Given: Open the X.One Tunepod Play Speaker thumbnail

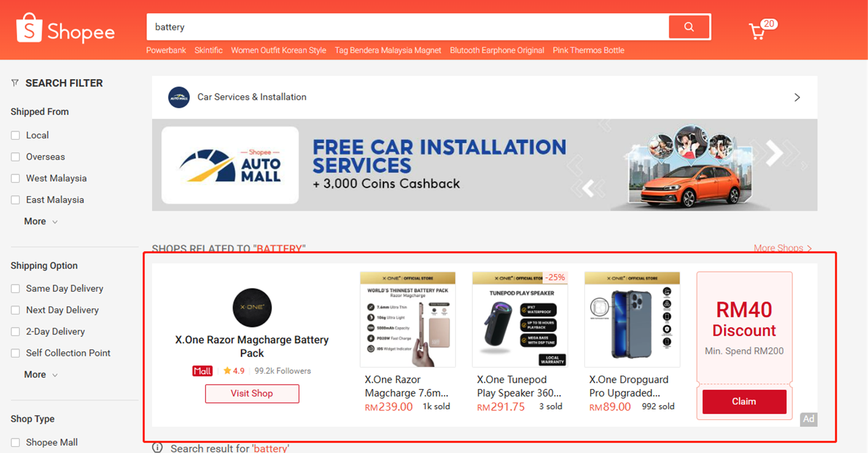Looking at the screenshot, I should (x=520, y=320).
